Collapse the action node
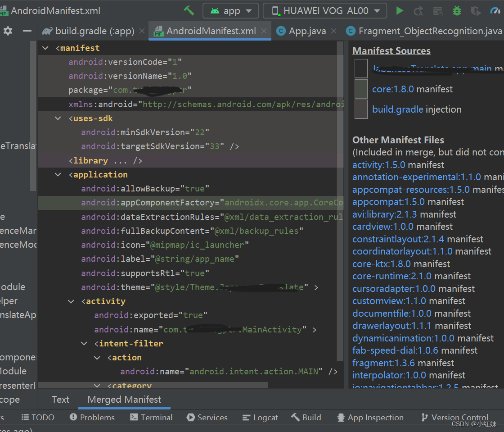The width and height of the screenshot is (504, 432). 97,358
